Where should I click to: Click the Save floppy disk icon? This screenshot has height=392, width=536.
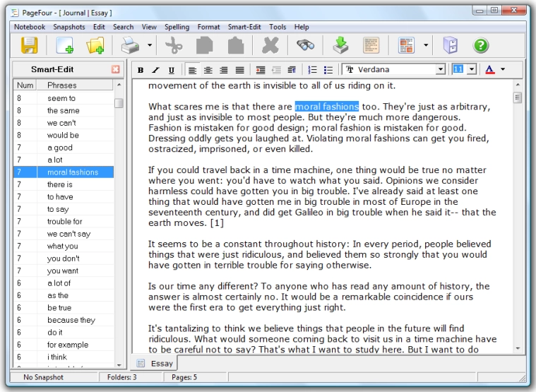30,45
